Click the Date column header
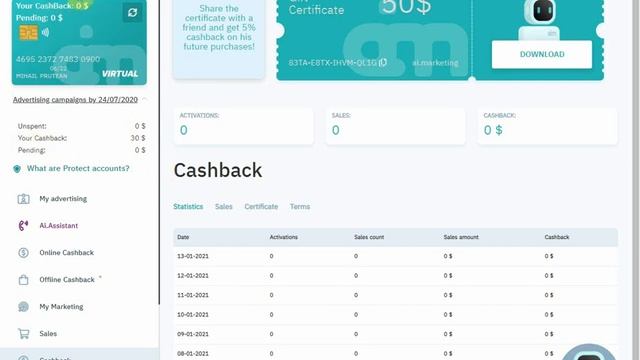 point(183,237)
